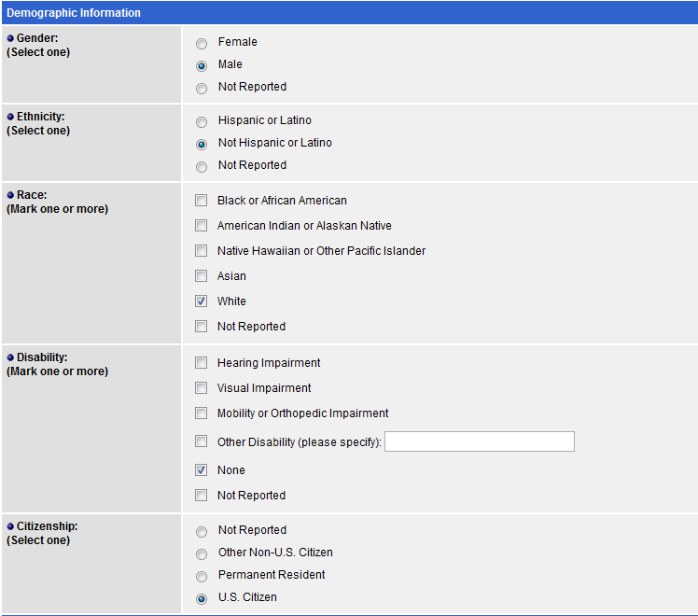This screenshot has height=616, width=698.
Task: Check Not Reported under Disability
Action: coord(201,496)
